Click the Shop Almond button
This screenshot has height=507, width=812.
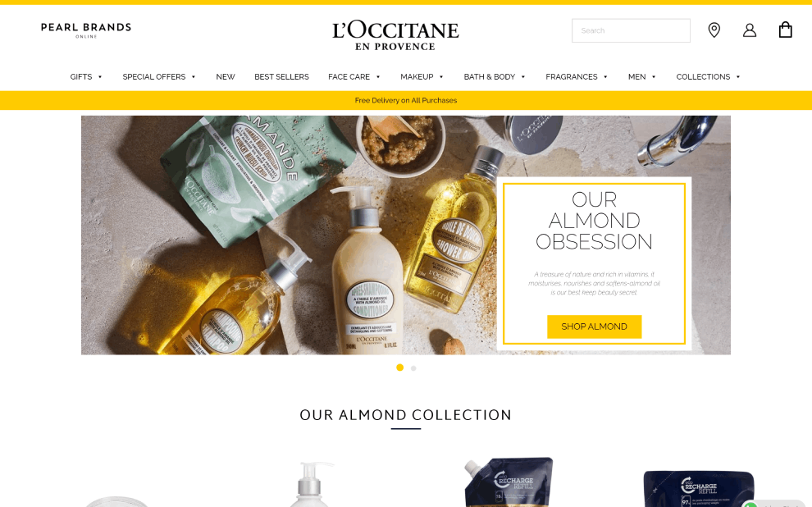(x=594, y=327)
